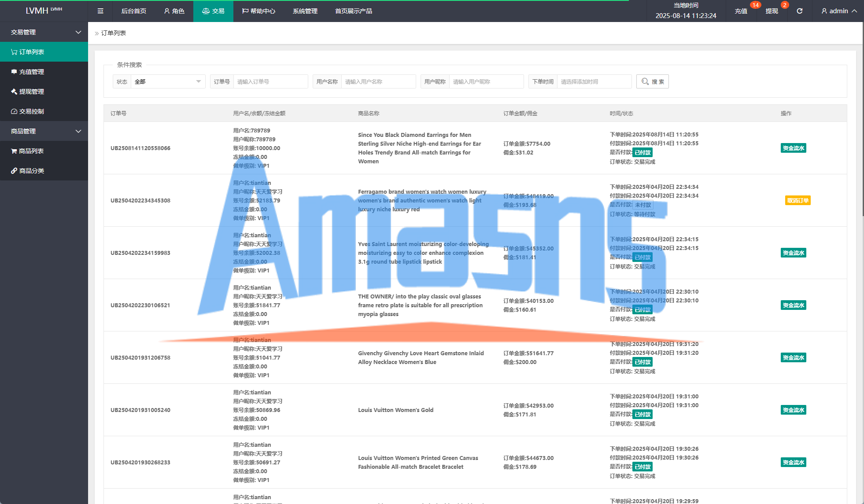864x504 pixels.
Task: Click the sidebar collapse hamburger icon
Action: pyautogui.click(x=100, y=11)
